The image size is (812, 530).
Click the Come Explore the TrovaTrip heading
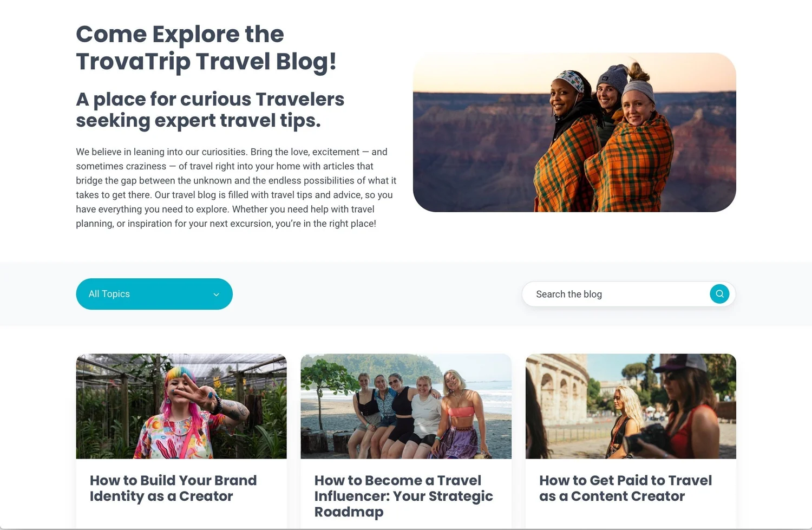tap(206, 48)
